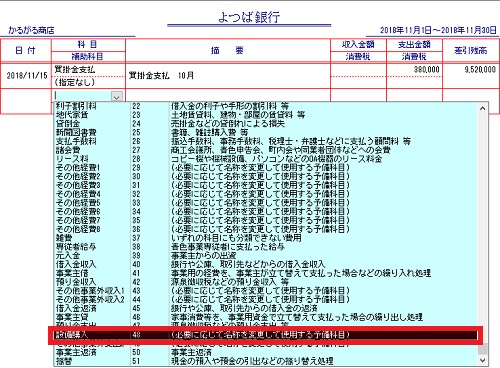The image size is (500, 368).
Task: Select 事業主借 item 41
Action: pos(266,273)
